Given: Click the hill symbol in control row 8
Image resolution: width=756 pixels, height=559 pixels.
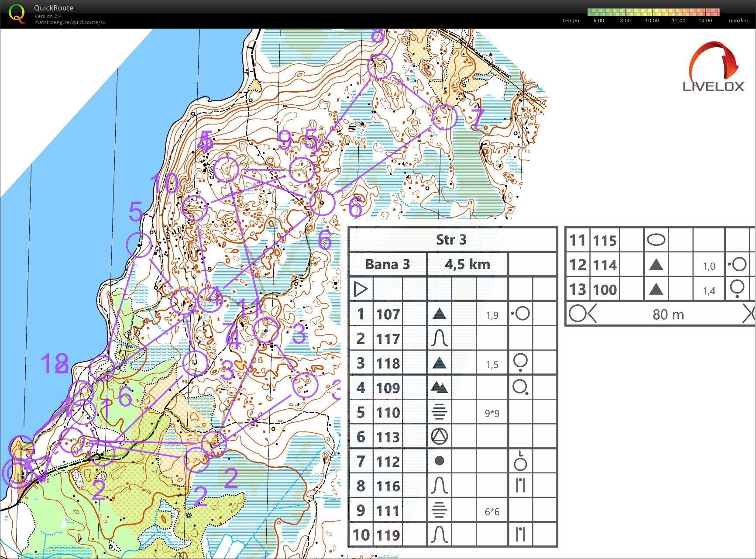Looking at the screenshot, I should [x=440, y=485].
